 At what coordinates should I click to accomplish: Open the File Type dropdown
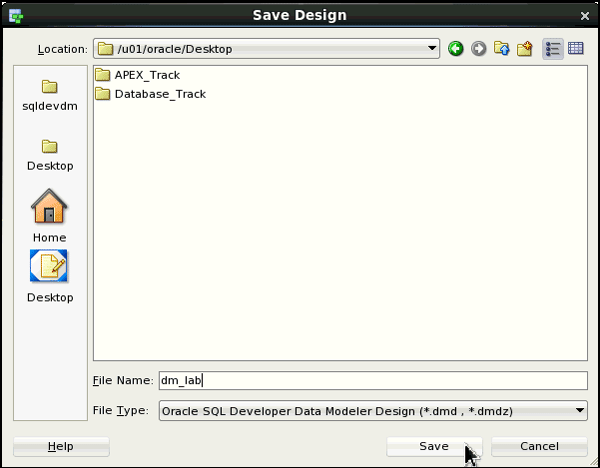(x=373, y=411)
